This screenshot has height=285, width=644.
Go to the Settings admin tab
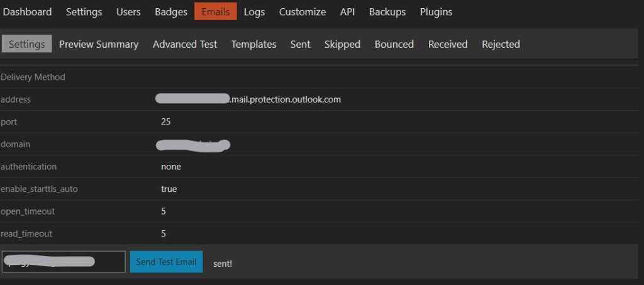(84, 12)
